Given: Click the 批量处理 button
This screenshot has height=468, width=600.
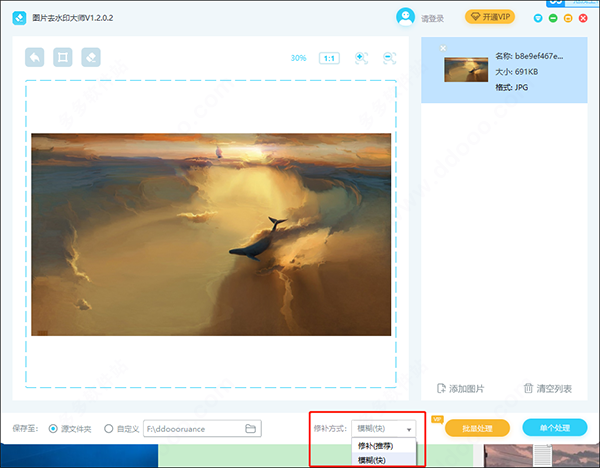Looking at the screenshot, I should 477,428.
